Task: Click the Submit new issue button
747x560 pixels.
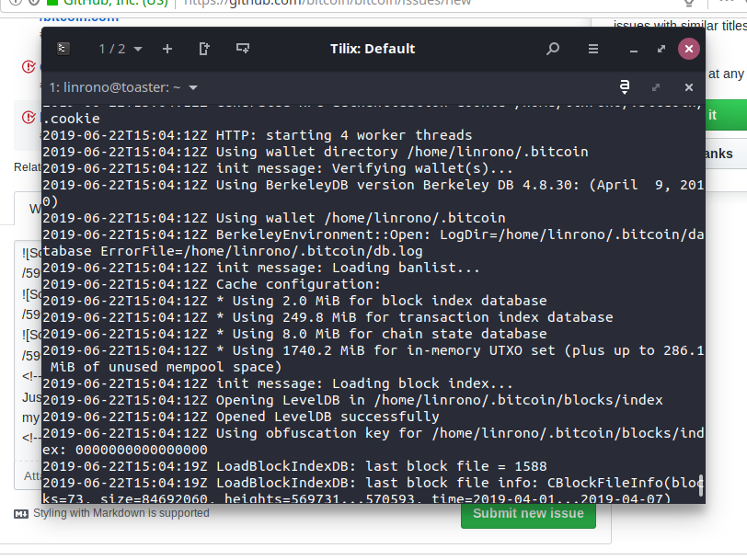Action: (x=528, y=515)
